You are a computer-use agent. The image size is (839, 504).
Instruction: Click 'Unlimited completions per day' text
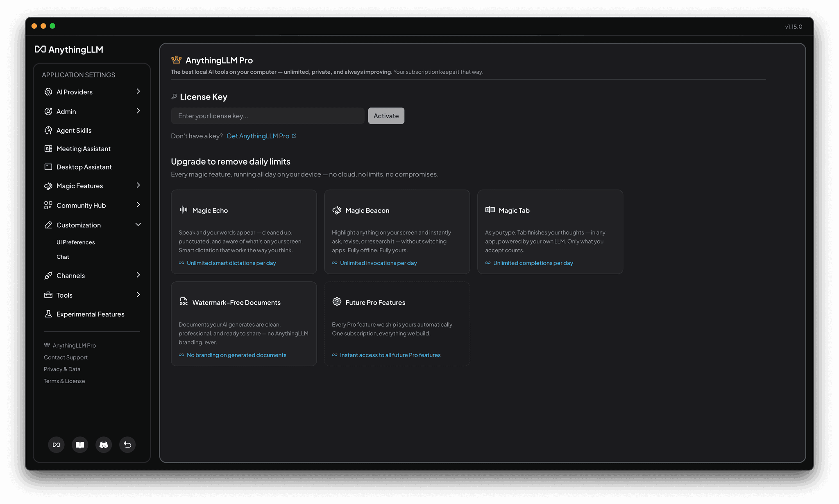[x=533, y=263]
